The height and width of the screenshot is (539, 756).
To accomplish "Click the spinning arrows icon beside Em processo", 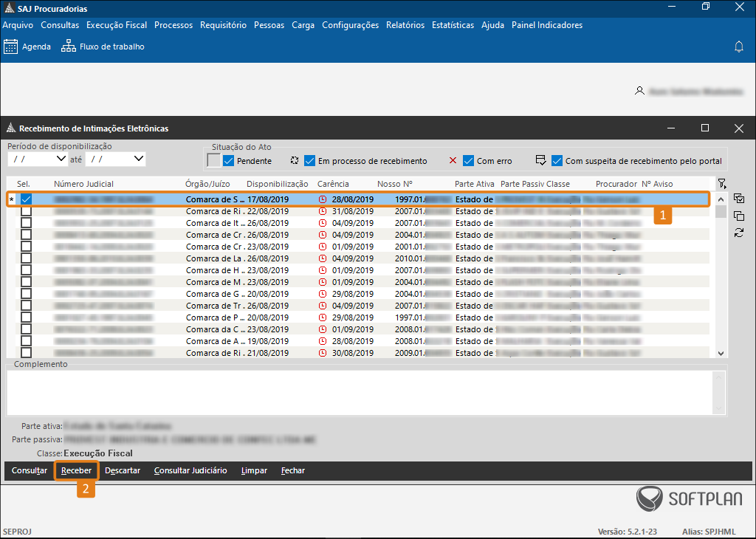I will (294, 160).
